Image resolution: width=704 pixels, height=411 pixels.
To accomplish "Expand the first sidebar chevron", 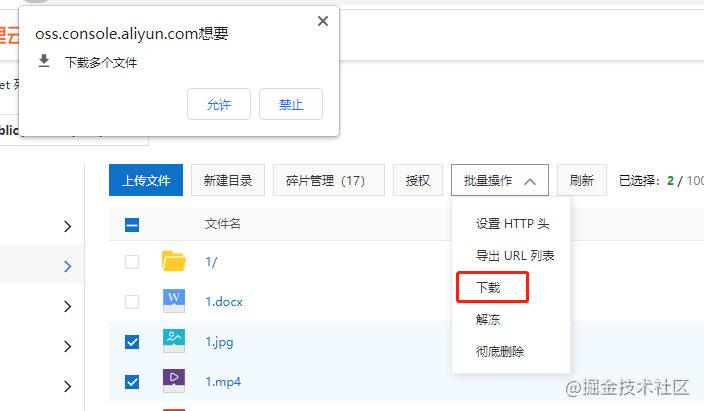I will coord(68,226).
